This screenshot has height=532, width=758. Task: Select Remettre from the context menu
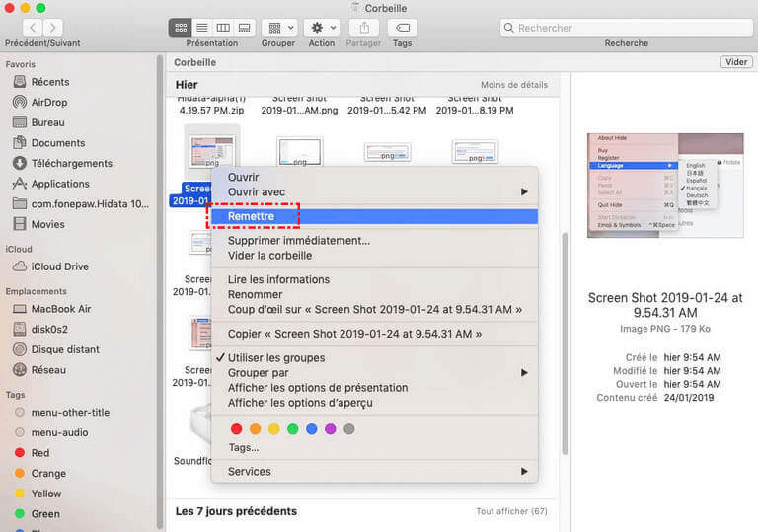(x=251, y=216)
